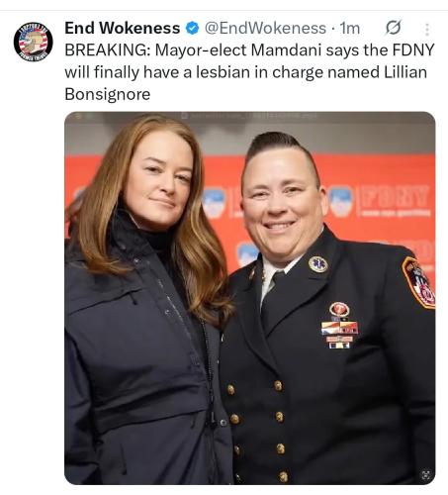Click the round EMS star pin on lapel
Image resolution: width=448 pixels, height=495 pixels.
click(318, 264)
